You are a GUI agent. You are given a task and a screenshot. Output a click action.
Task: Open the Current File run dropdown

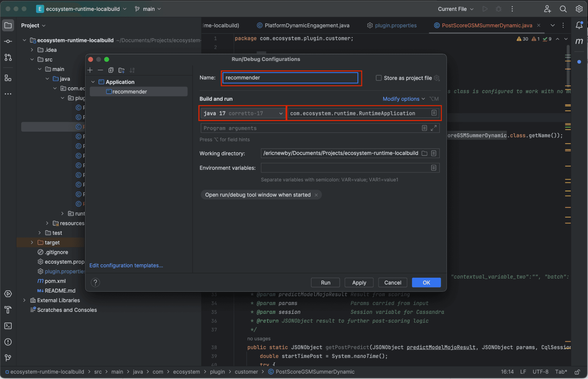[x=455, y=9]
